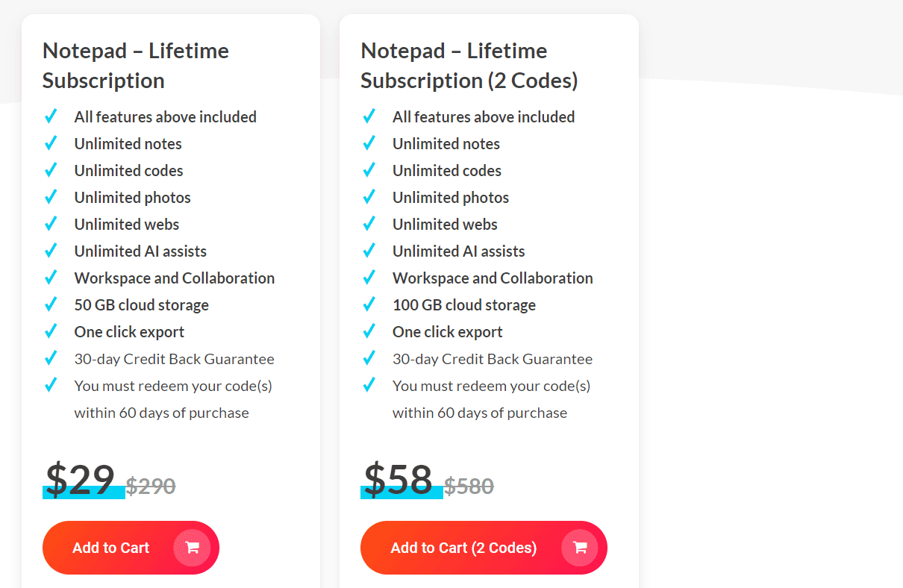Click the checkmark beside Unlimited AI assists on right plan
Viewport: 903px width, 588px height.
(x=369, y=250)
